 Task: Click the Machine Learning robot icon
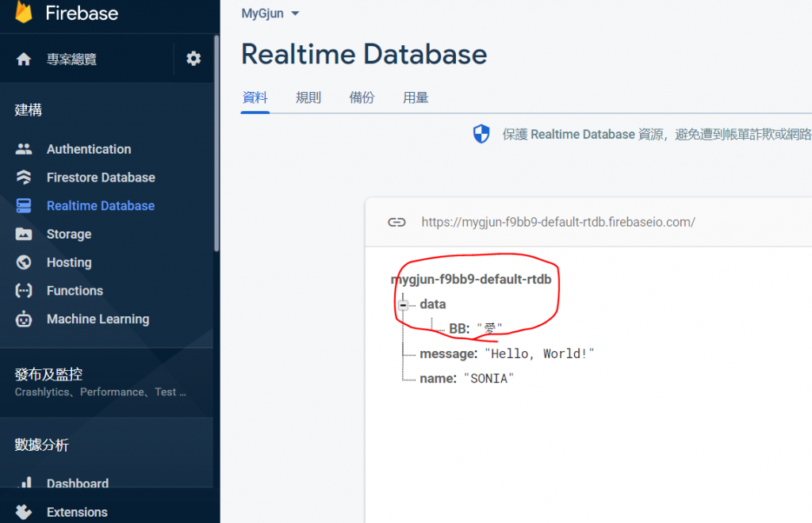(x=24, y=319)
